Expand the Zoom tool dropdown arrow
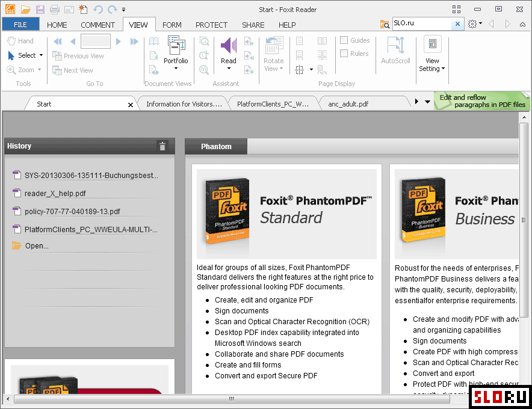The image size is (532, 409). click(39, 70)
